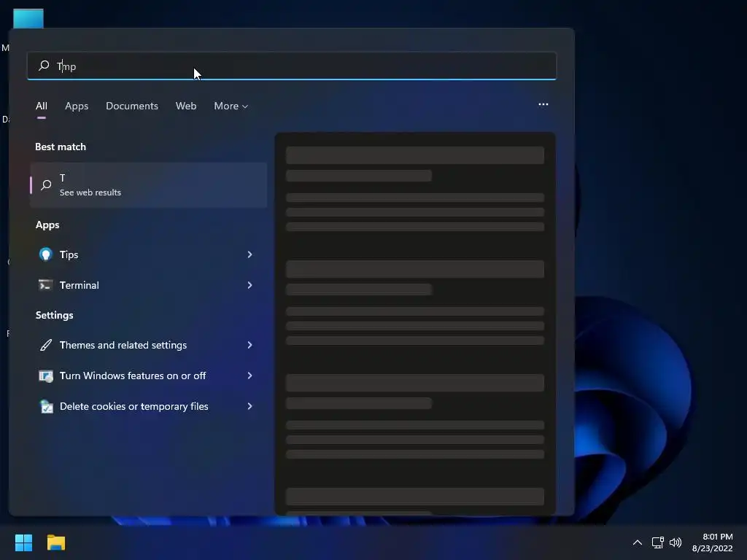747x560 pixels.
Task: Open the More dropdown filter
Action: point(231,106)
